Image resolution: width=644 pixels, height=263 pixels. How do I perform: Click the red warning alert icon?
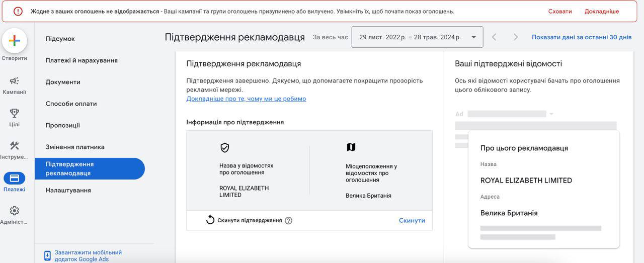[18, 11]
